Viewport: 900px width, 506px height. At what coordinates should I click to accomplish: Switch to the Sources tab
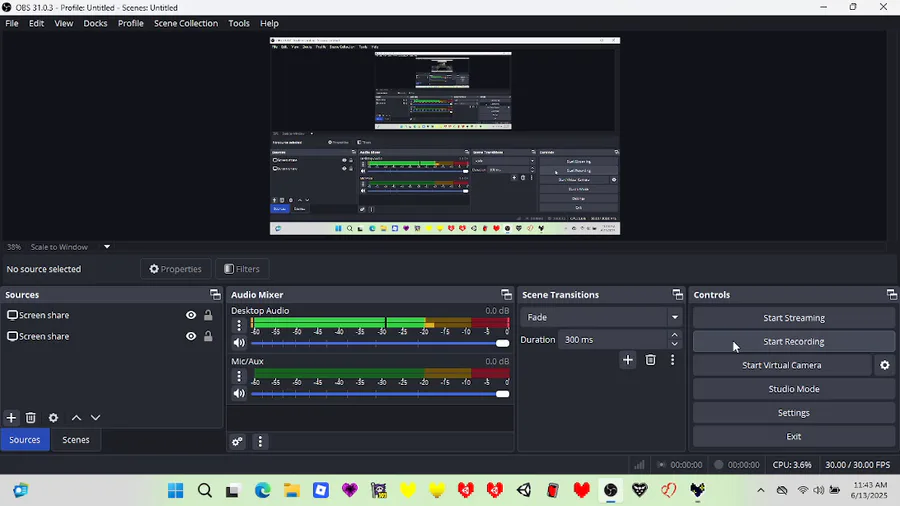tap(25, 440)
